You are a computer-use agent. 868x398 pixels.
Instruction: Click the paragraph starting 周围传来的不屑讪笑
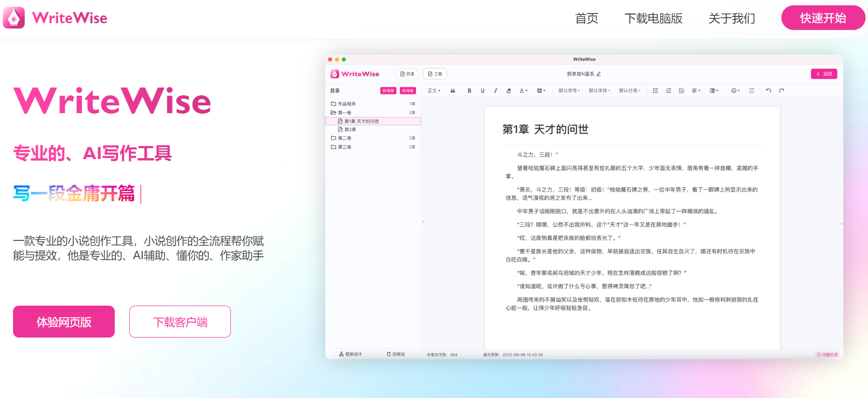(x=632, y=304)
